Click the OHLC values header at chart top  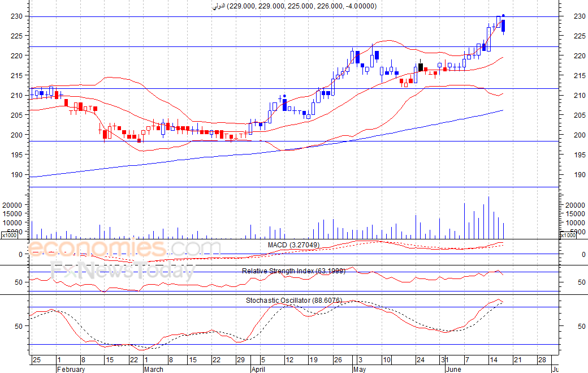[x=295, y=6]
